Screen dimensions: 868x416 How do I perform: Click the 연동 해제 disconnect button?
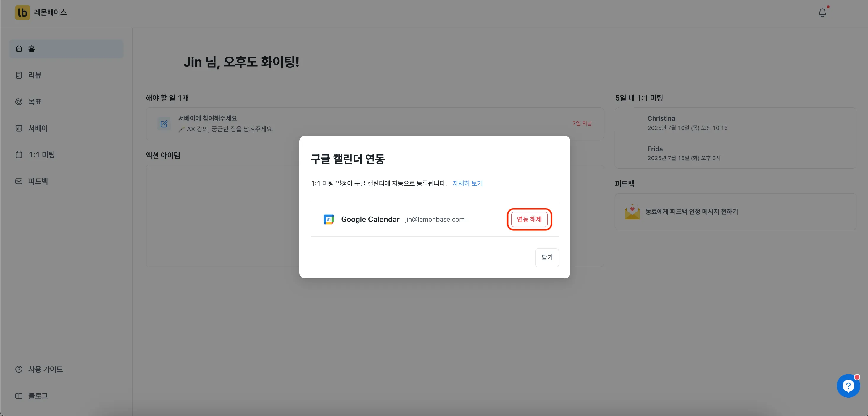(529, 220)
